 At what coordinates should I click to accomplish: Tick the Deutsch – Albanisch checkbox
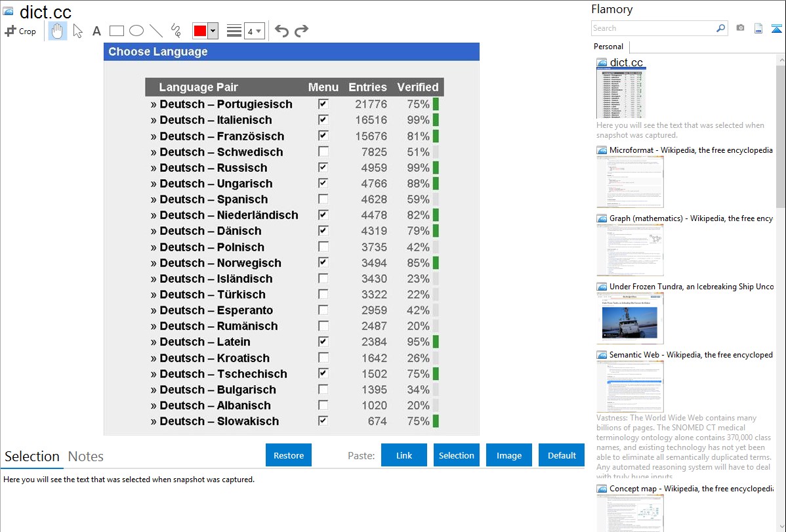323,405
